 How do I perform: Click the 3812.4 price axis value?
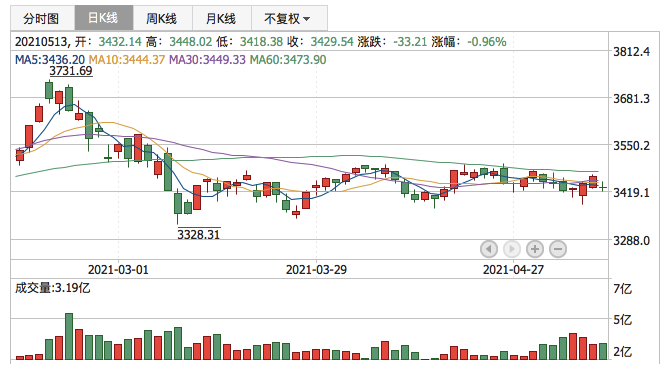coord(632,52)
